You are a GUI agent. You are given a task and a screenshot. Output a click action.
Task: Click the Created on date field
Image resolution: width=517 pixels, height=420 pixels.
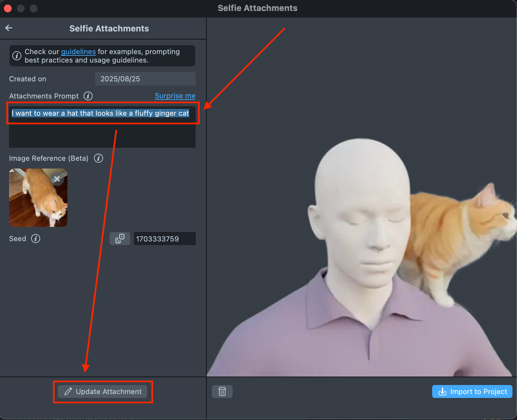pos(145,79)
